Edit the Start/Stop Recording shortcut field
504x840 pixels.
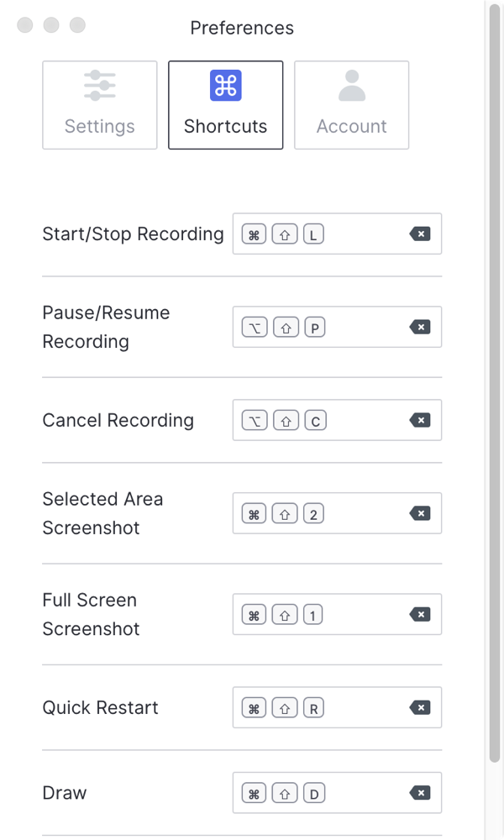coord(361,234)
